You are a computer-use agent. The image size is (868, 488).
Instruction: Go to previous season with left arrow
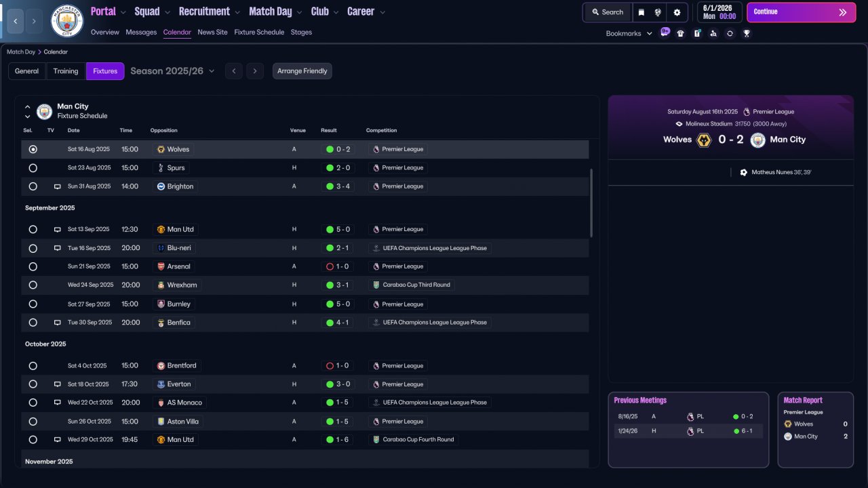coord(234,71)
